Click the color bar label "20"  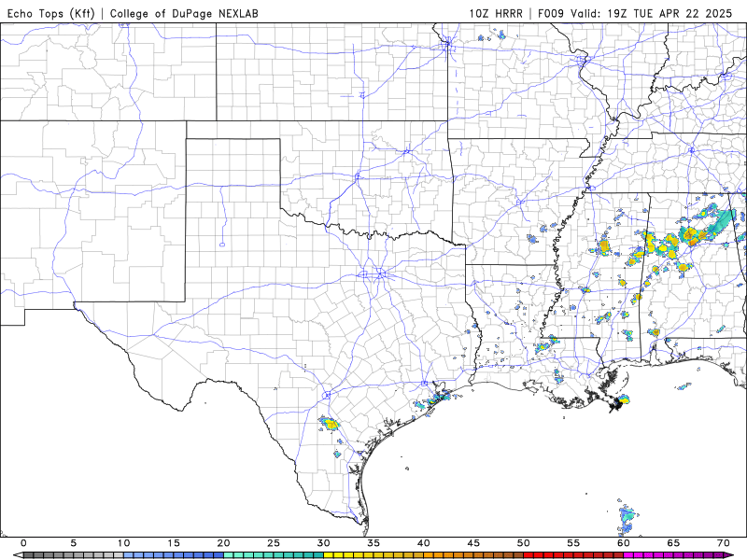point(223,543)
